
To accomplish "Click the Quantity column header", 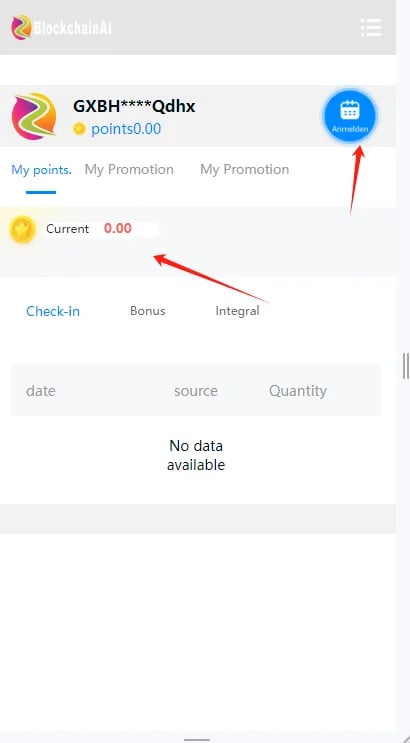I will point(298,391).
